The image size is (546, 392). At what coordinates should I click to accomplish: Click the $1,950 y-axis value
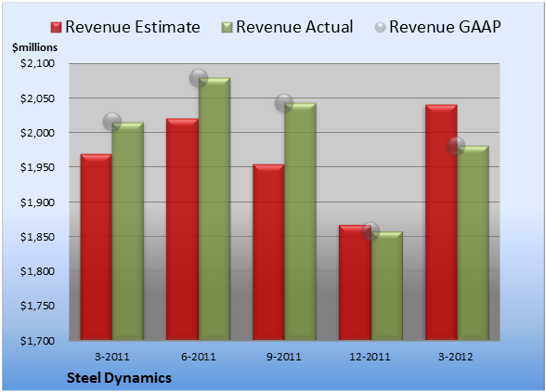pos(37,167)
